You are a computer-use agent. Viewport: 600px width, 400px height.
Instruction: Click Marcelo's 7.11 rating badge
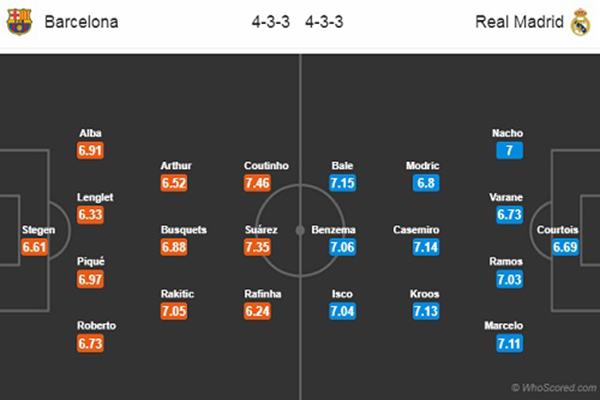tap(509, 343)
